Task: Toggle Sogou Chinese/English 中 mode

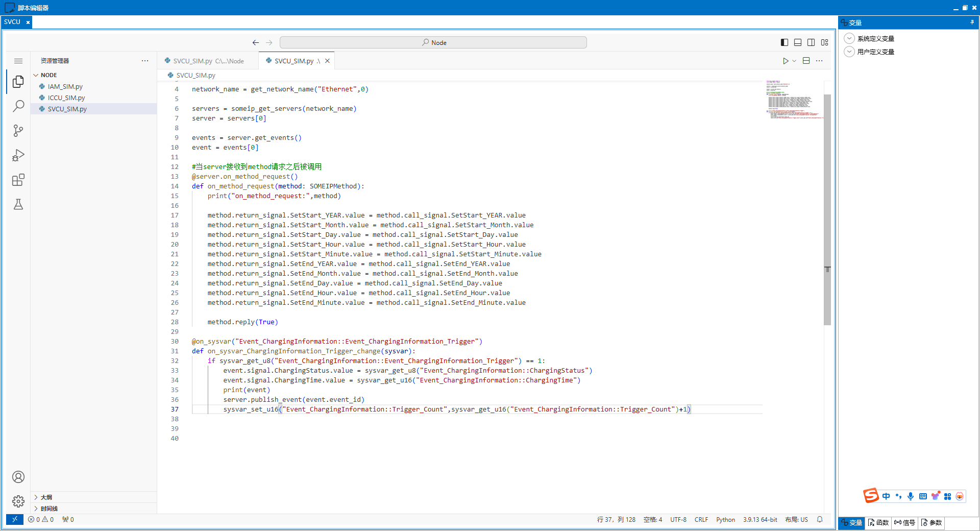Action: [x=886, y=496]
